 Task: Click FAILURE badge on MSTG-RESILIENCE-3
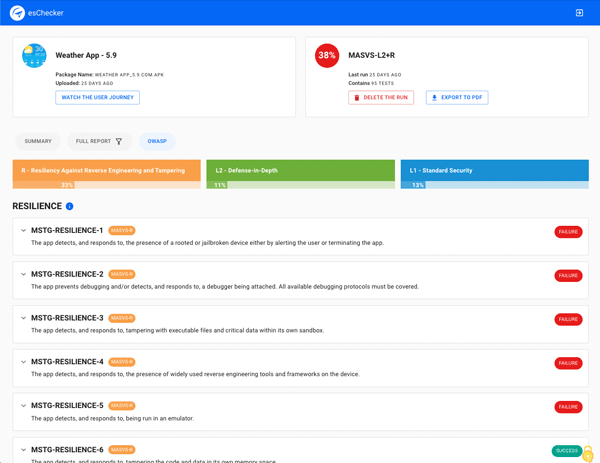(568, 320)
